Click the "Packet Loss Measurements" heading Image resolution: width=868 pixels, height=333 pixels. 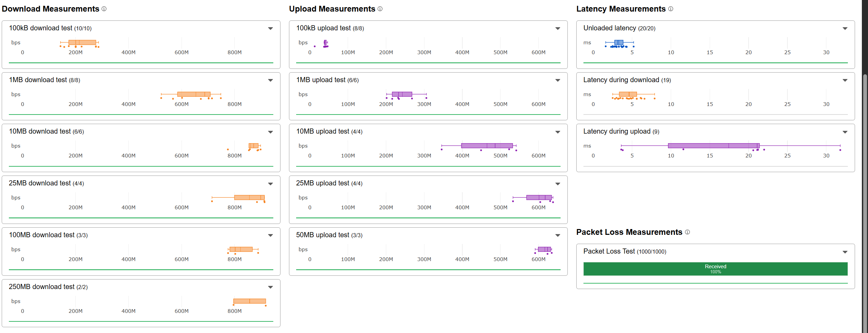629,232
